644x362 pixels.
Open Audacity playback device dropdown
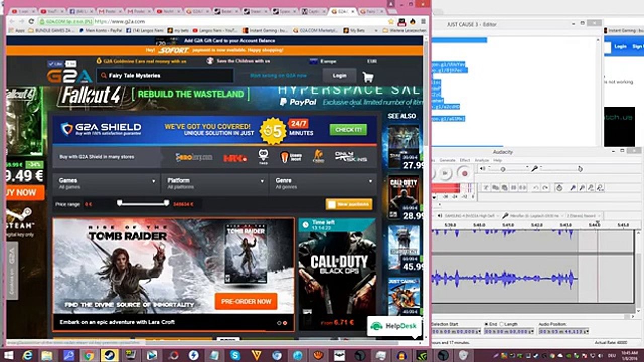click(471, 215)
